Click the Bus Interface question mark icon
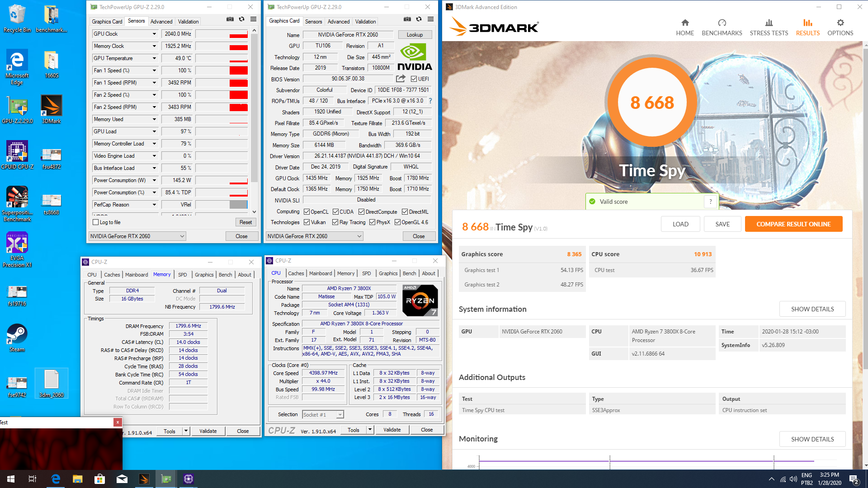Image resolution: width=868 pixels, height=488 pixels. click(430, 101)
